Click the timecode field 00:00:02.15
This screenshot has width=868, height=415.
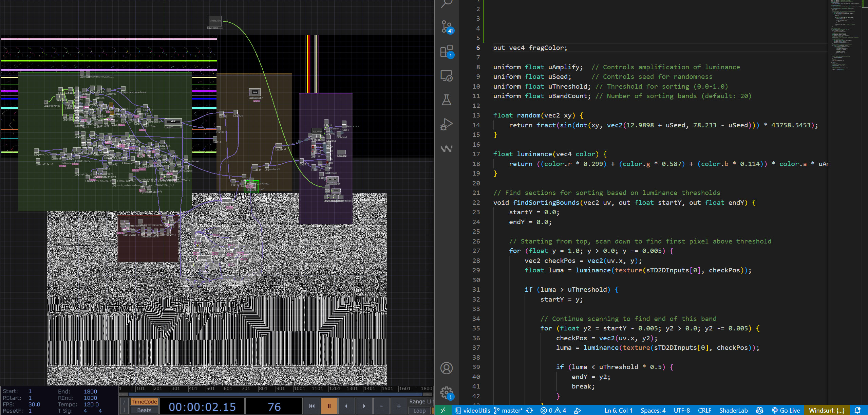[202, 407]
